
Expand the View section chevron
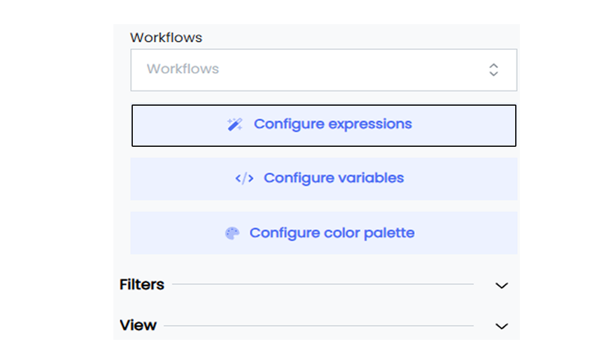(502, 326)
